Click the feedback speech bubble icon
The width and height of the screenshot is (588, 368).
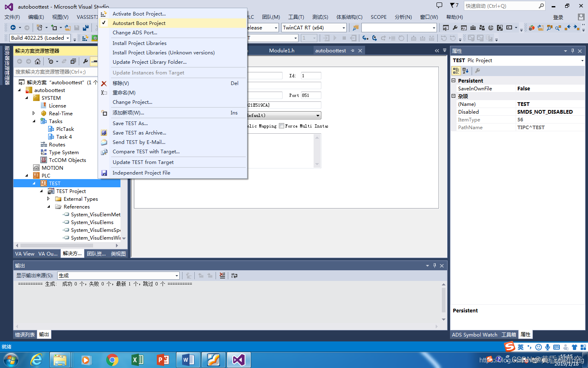[439, 5]
